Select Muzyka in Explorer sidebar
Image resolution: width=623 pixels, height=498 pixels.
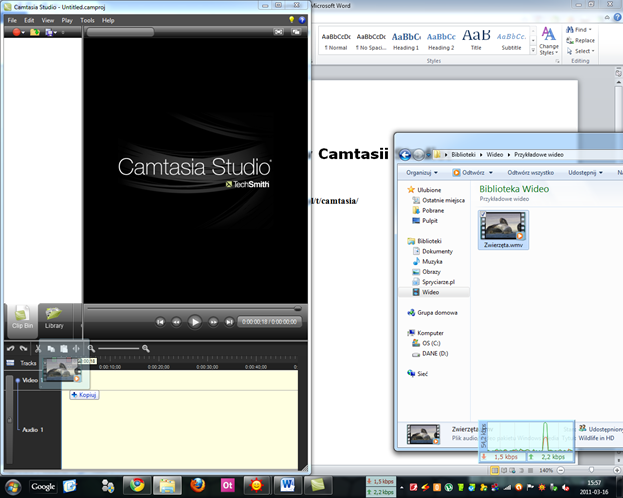coord(427,262)
